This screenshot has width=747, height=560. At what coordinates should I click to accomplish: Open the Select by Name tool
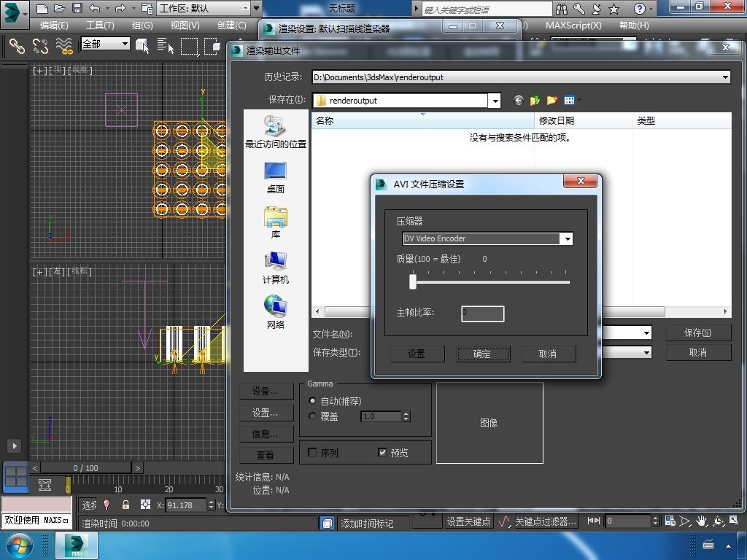166,46
